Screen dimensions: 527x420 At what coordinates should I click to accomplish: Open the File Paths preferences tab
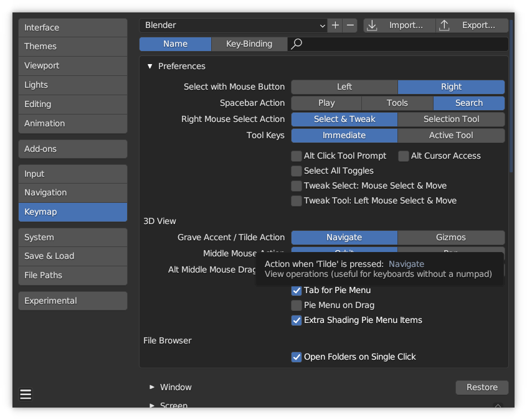click(x=73, y=275)
